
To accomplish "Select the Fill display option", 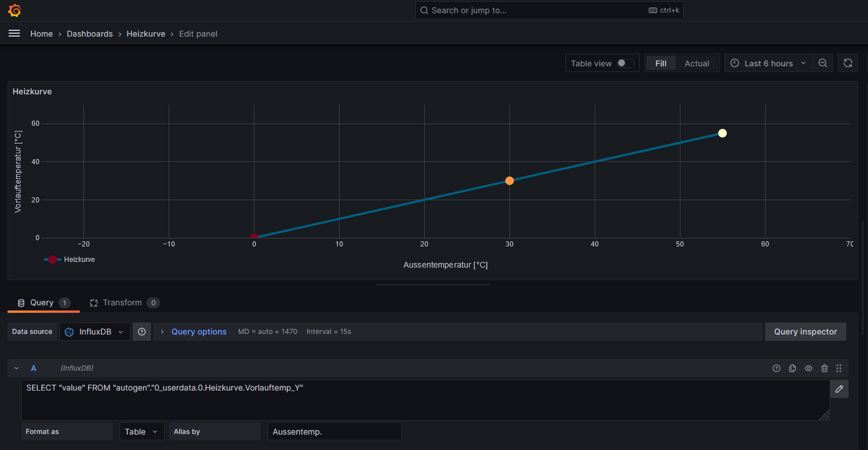I will [x=661, y=63].
